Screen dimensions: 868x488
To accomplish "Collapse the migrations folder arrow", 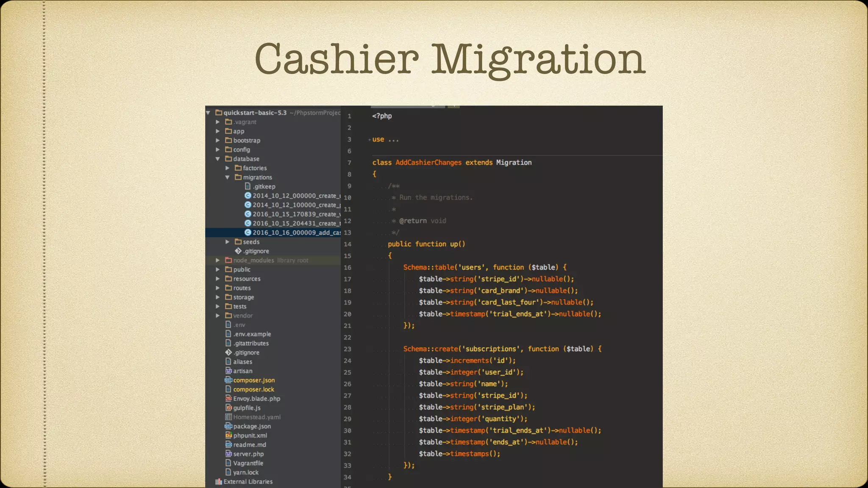I will click(x=228, y=177).
